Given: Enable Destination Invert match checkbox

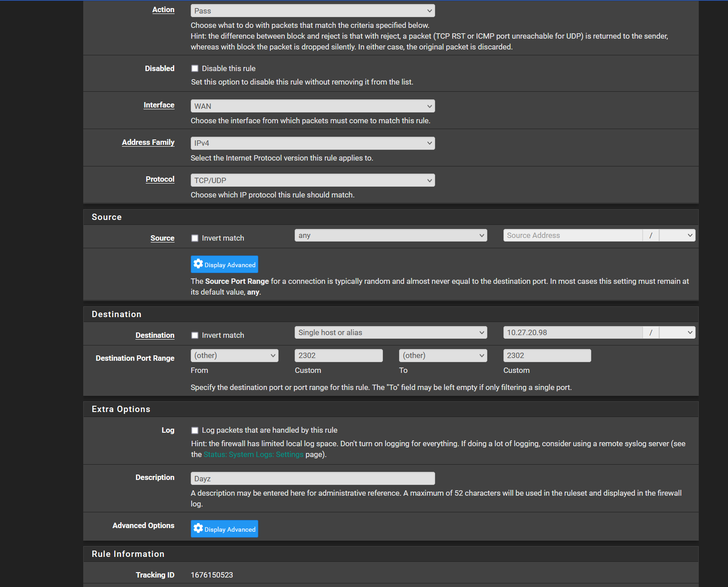Looking at the screenshot, I should (195, 335).
